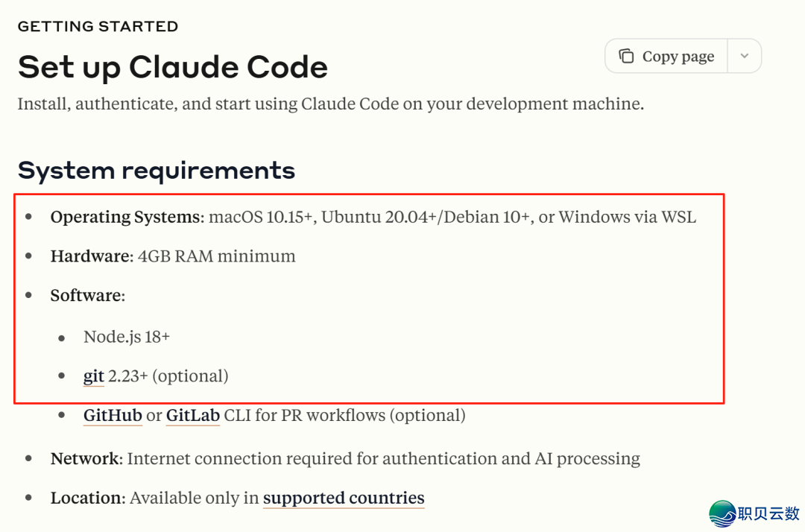805x532 pixels.
Task: Select the Set up Claude Code heading
Action: tap(173, 67)
